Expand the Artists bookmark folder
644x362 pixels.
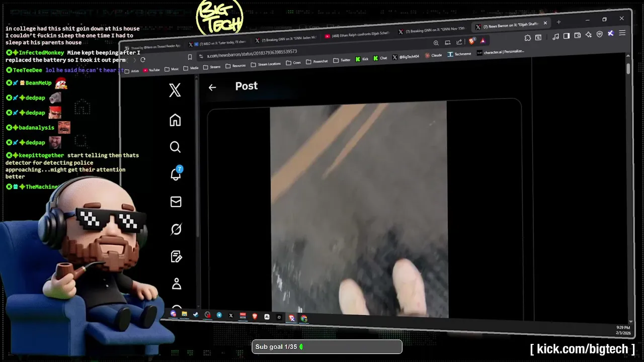[x=132, y=71]
